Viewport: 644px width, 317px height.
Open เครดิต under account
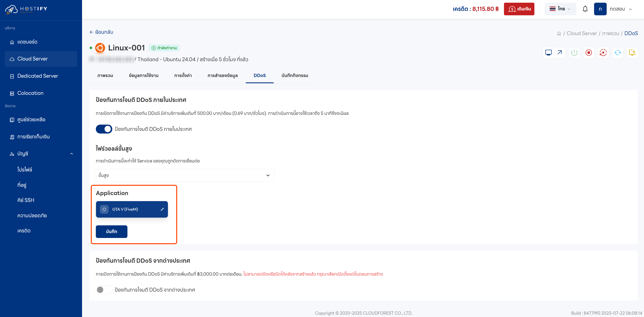click(x=24, y=231)
